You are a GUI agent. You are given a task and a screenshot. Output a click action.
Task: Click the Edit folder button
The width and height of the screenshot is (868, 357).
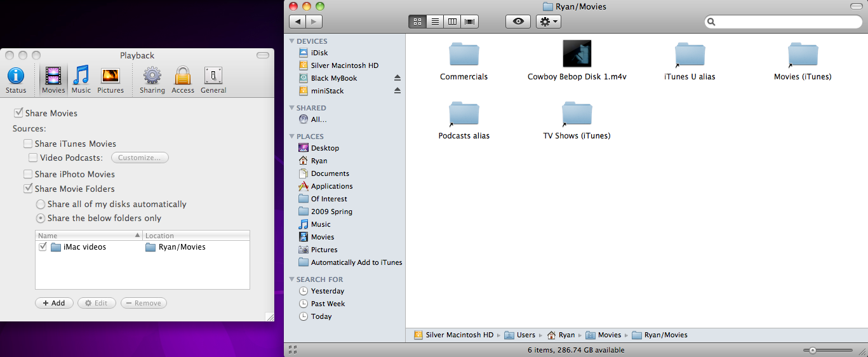(x=97, y=303)
